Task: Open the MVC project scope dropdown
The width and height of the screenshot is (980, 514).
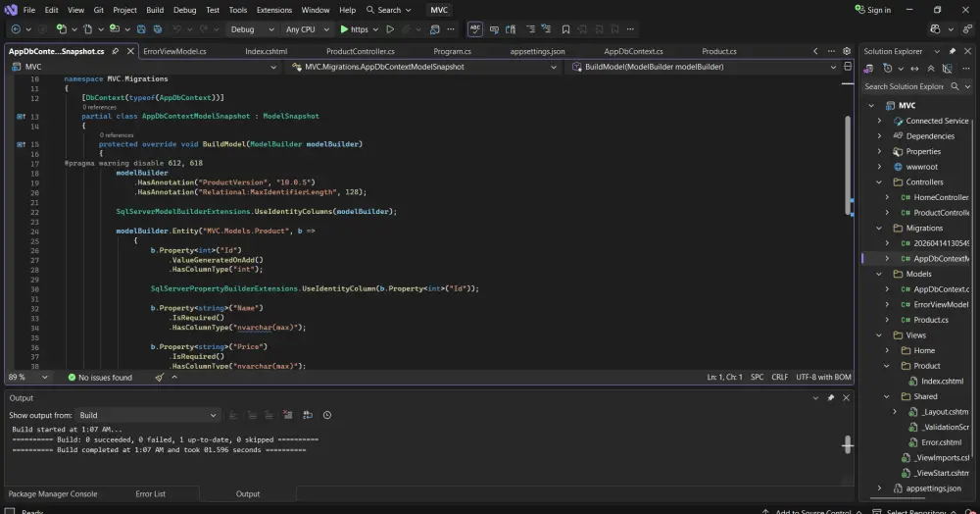Action: coord(144,67)
